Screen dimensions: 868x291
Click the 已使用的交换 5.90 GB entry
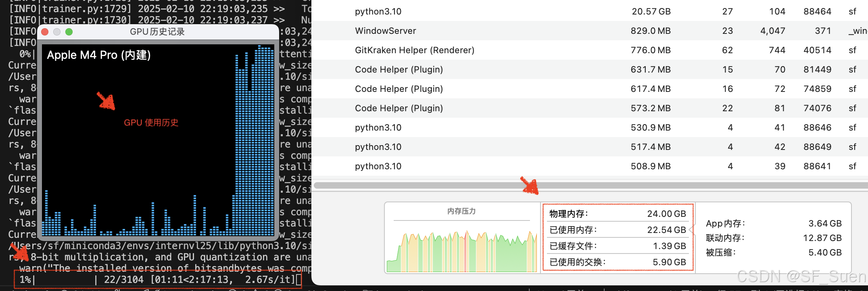point(618,262)
